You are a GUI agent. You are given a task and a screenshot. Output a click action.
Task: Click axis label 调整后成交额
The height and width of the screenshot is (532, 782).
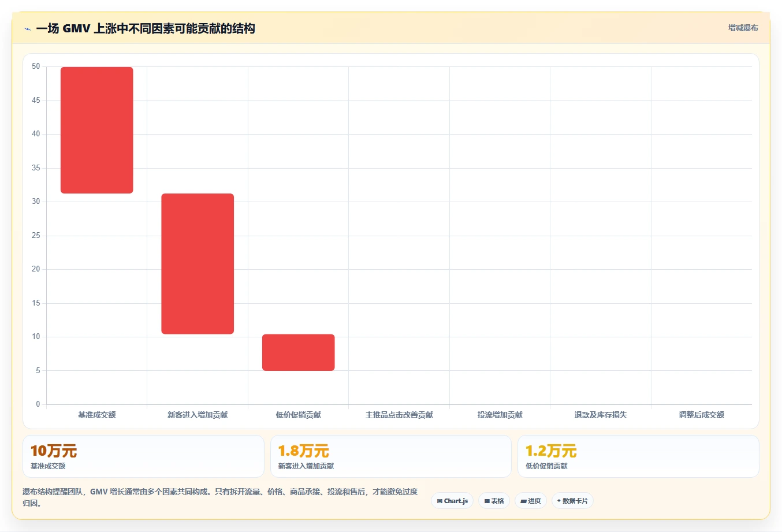pyautogui.click(x=702, y=415)
